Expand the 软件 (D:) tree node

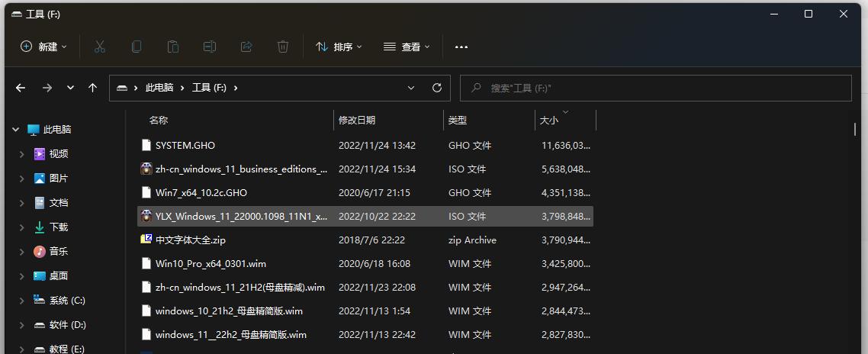(x=21, y=325)
